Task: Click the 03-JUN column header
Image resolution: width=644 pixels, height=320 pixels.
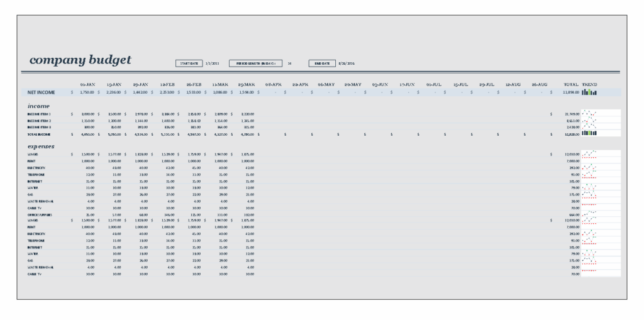Action: coord(380,84)
